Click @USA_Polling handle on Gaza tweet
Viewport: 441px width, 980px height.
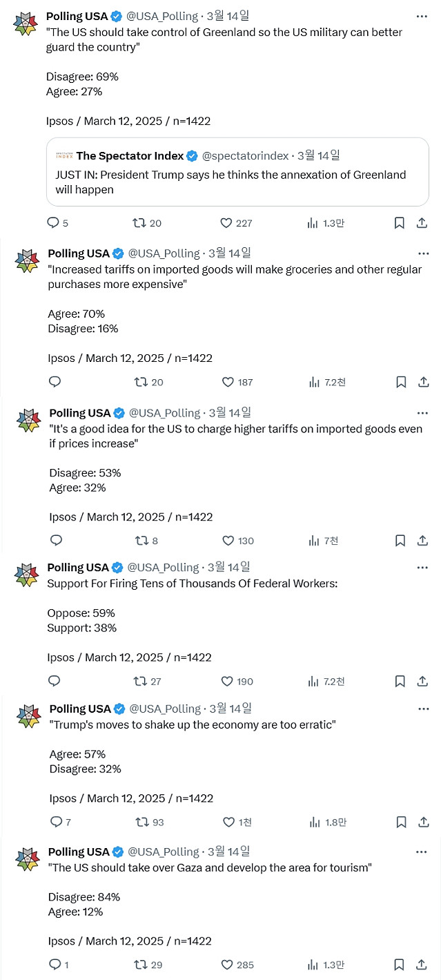click(164, 852)
